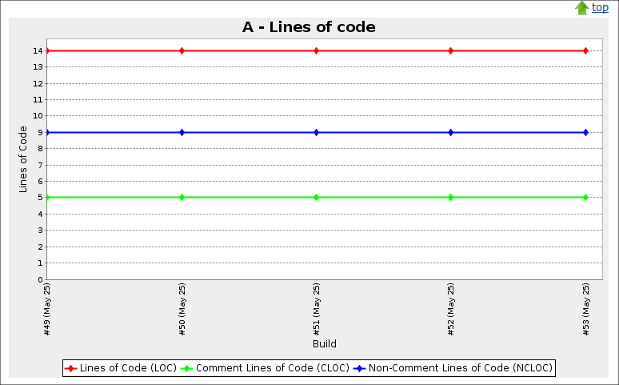Image resolution: width=619 pixels, height=385 pixels.
Task: Click the y-axis value 14
Action: click(x=38, y=51)
